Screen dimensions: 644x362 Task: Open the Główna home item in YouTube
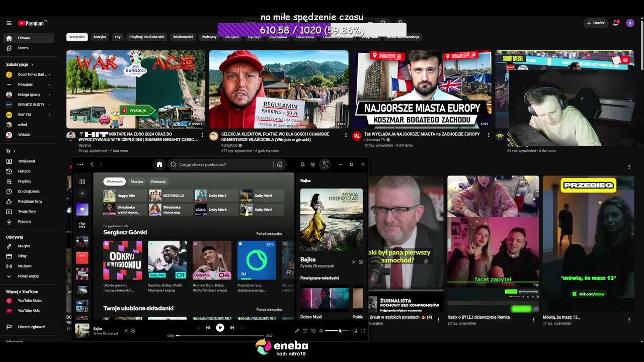pos(29,38)
